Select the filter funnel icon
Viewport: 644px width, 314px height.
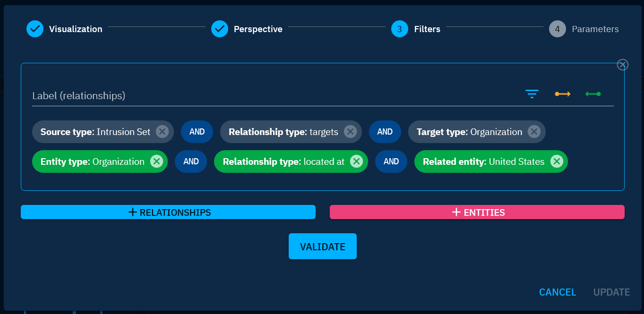(x=532, y=94)
